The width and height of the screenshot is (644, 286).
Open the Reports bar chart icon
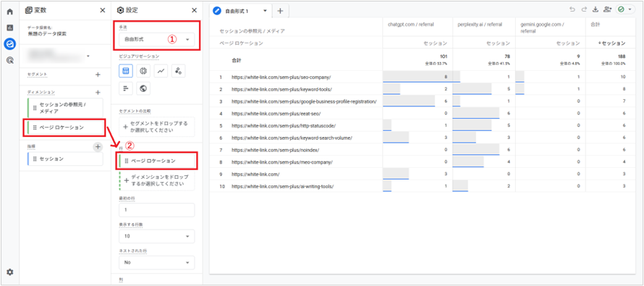(10, 28)
